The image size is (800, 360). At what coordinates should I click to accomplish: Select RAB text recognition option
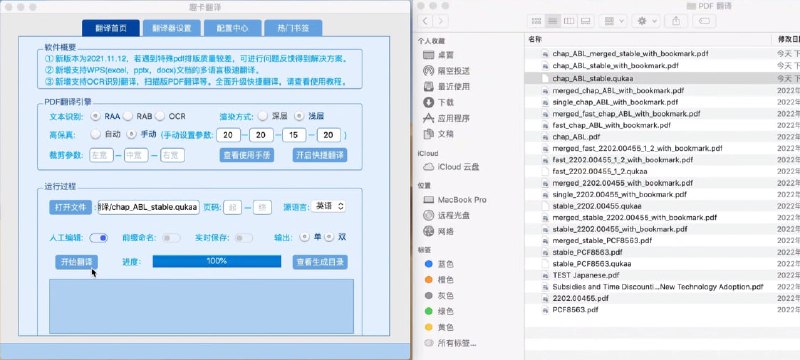click(128, 116)
